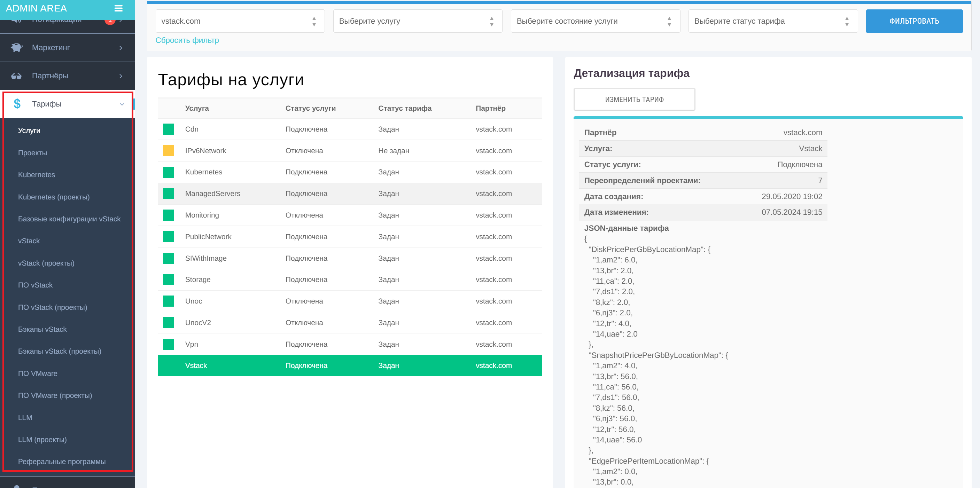Click the piggy bank Маркетинг icon

click(17, 48)
